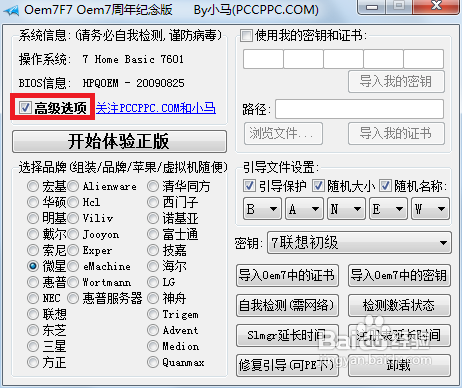Select the Wortmann radio button
Viewport: 462px width, 388px height.
click(x=73, y=282)
